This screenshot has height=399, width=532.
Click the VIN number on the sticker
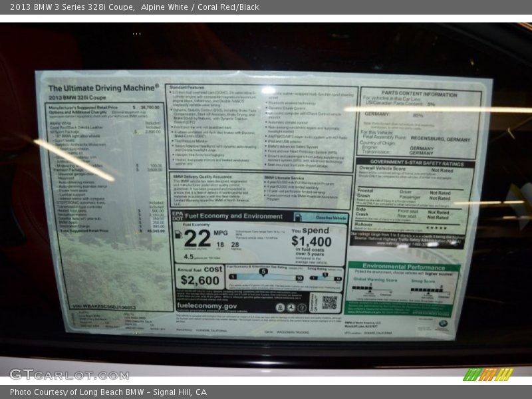[x=104, y=307]
